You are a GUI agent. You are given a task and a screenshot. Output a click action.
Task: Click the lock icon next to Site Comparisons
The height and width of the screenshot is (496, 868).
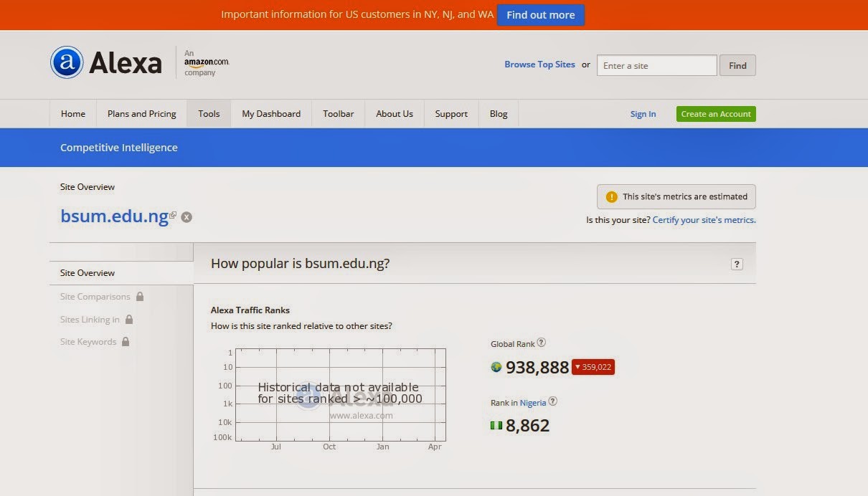point(140,296)
